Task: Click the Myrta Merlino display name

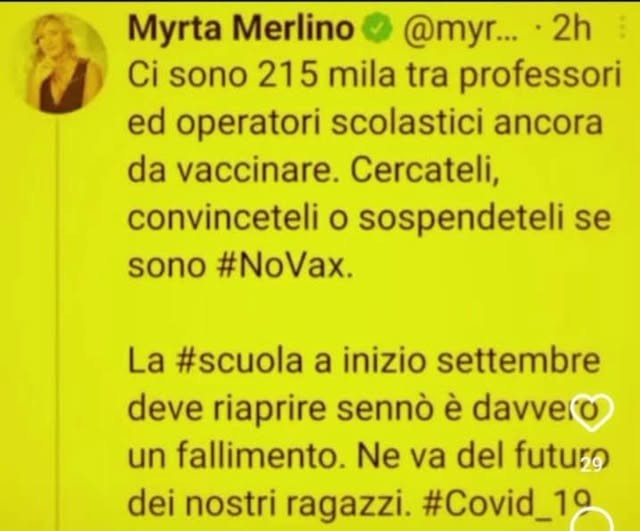Action: coord(243,29)
